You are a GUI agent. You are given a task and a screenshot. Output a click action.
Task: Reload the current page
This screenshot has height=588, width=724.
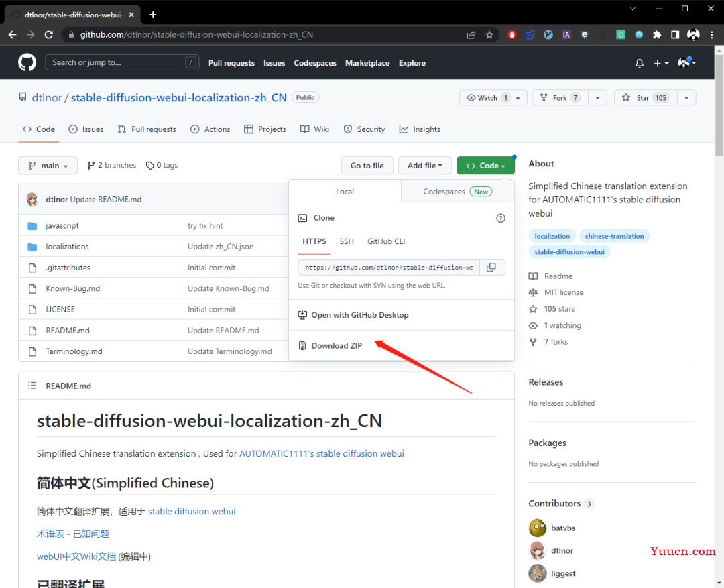pyautogui.click(x=48, y=35)
